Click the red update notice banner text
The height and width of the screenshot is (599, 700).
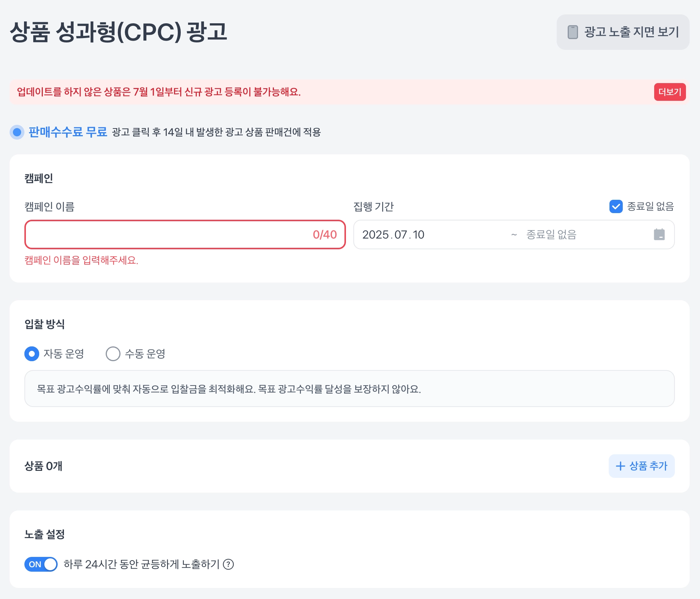pyautogui.click(x=159, y=92)
